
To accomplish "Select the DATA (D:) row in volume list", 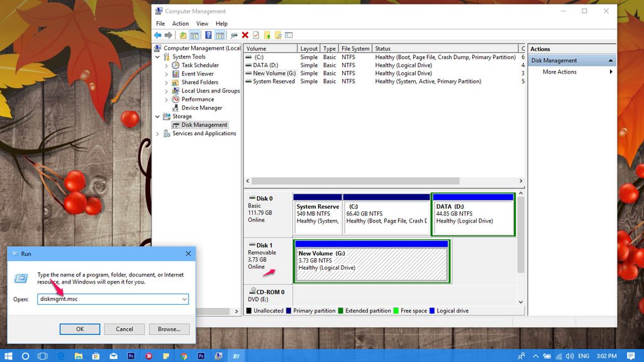I will (x=385, y=65).
